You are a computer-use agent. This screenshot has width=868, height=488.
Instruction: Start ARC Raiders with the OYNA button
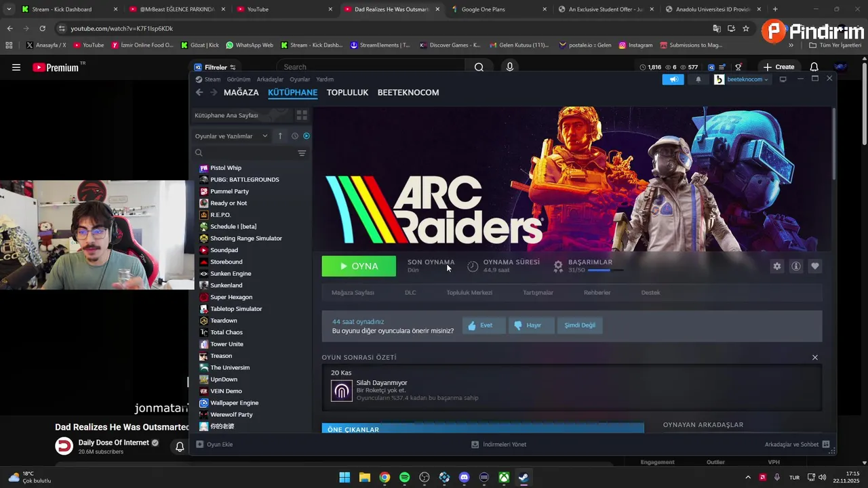[x=359, y=266]
